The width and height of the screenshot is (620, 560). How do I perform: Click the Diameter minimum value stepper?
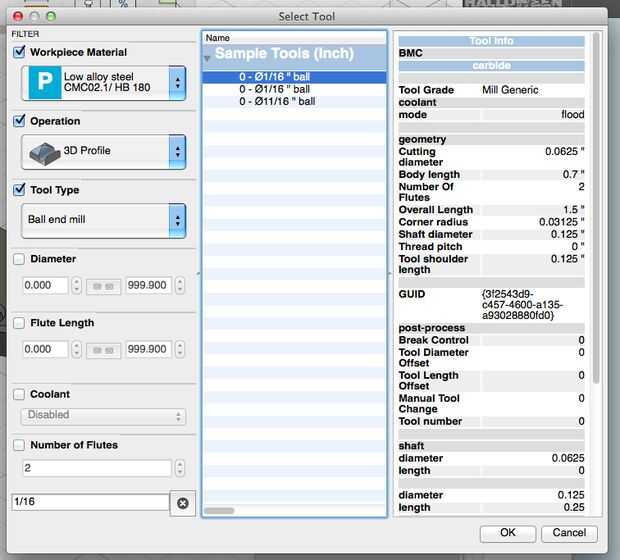click(x=76, y=285)
